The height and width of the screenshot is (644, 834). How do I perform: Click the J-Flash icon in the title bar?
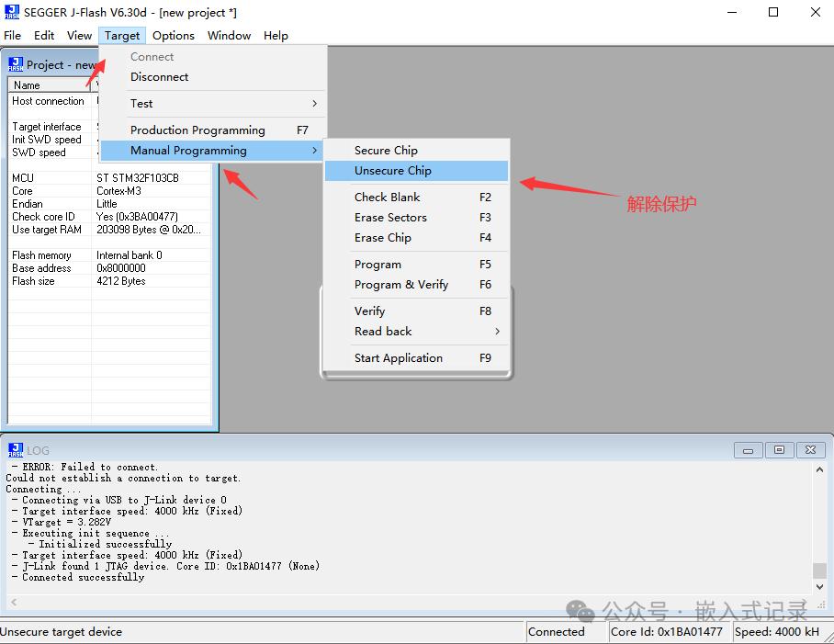click(x=12, y=12)
